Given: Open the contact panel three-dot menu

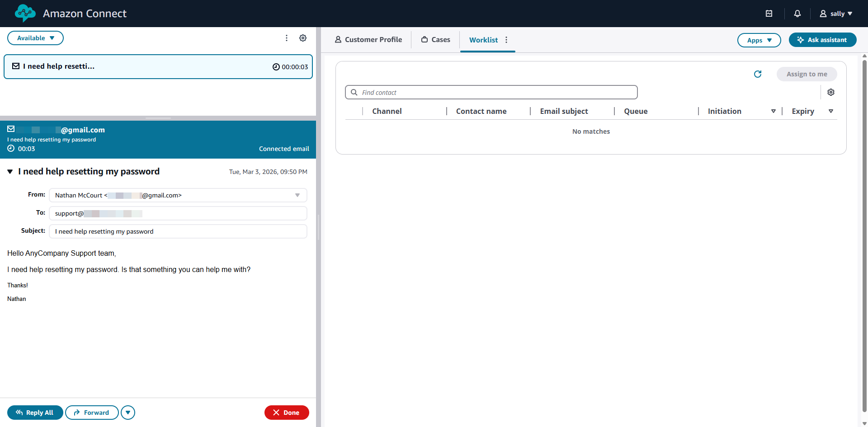Looking at the screenshot, I should (x=287, y=38).
